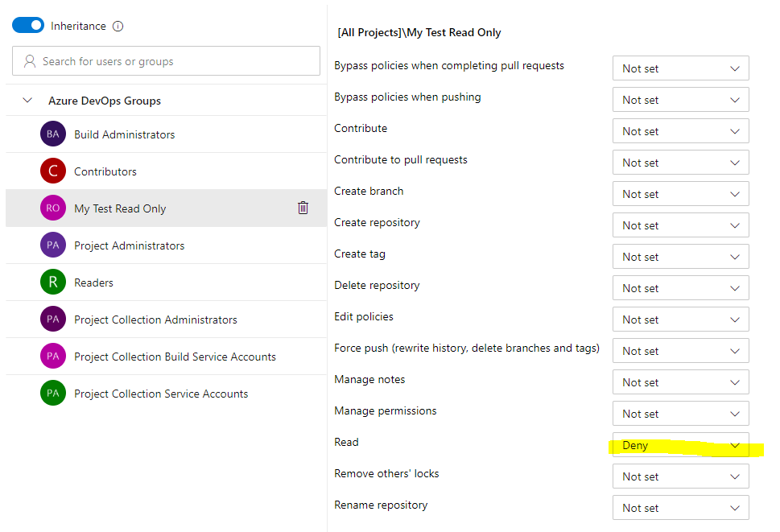
Task: Select Project Collection Administrators group
Action: pyautogui.click(x=155, y=320)
